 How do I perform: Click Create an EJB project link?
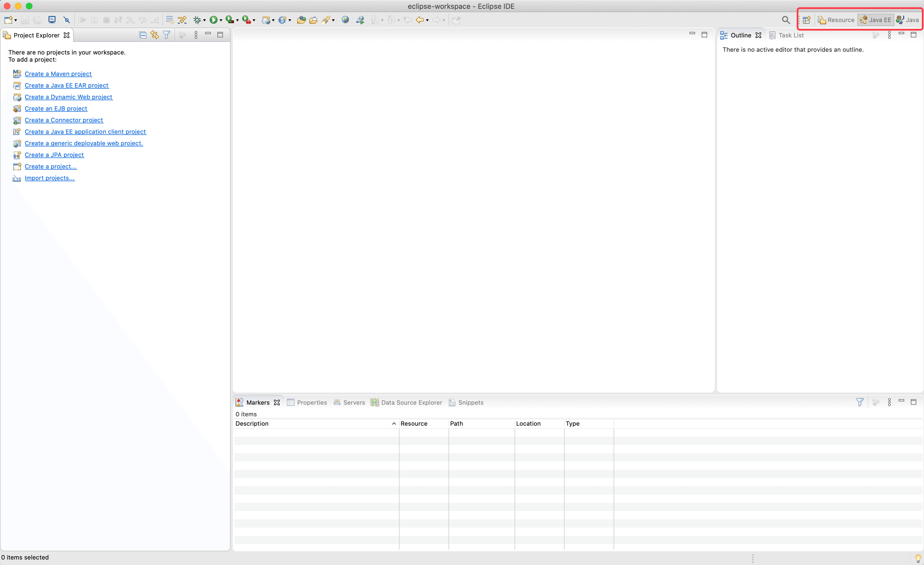(x=56, y=108)
